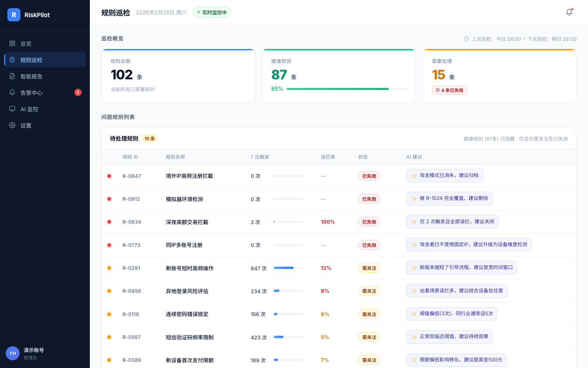This screenshot has height=368, width=588.
Task: Click the 智能报告 document icon
Action: pos(12,76)
